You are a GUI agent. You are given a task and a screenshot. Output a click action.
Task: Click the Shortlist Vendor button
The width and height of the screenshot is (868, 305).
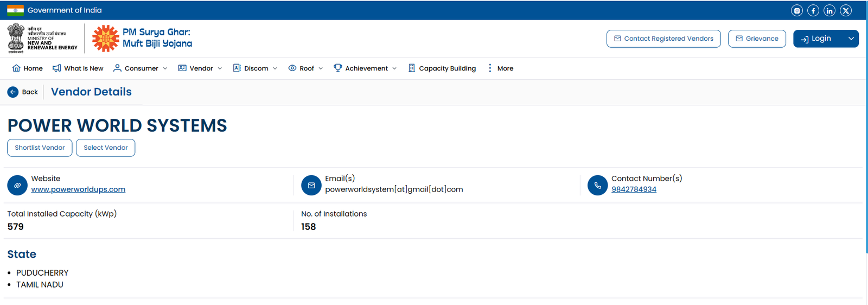[40, 148]
